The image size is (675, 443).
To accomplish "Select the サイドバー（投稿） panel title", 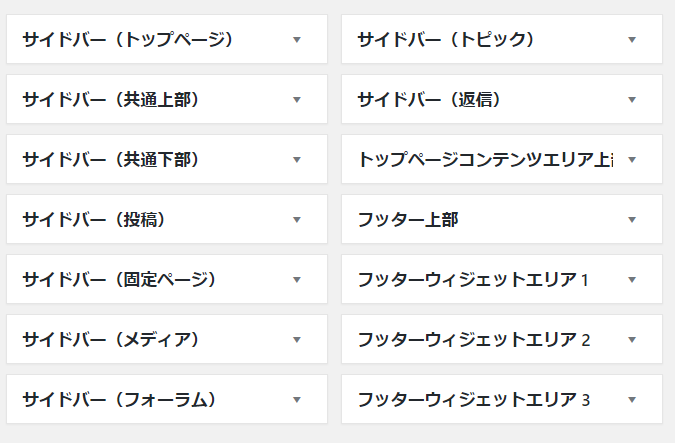I will [x=94, y=220].
